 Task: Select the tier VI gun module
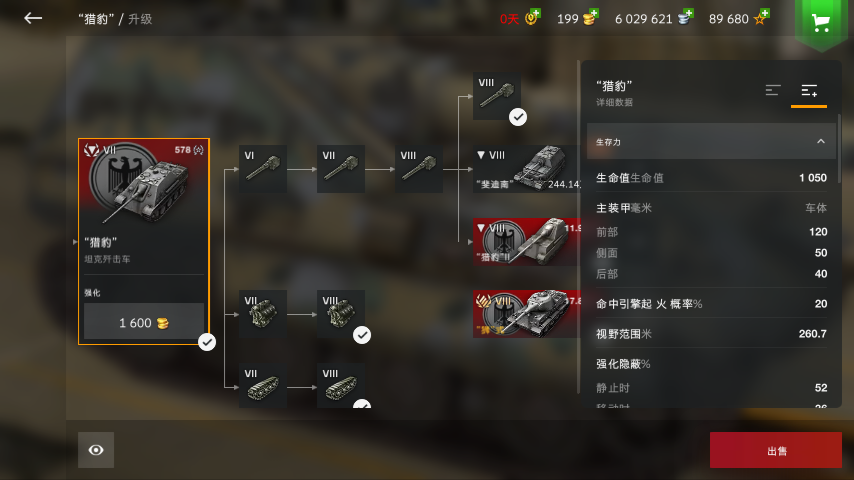[x=263, y=168]
